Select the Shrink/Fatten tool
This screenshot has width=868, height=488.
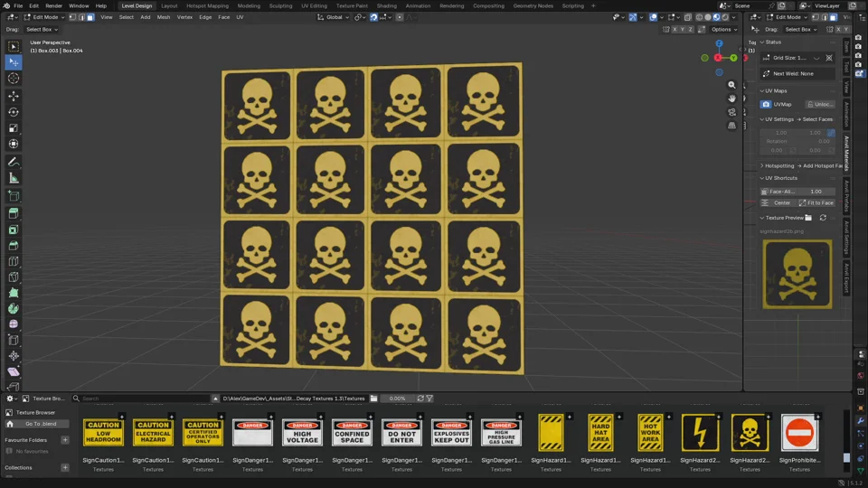click(x=14, y=356)
